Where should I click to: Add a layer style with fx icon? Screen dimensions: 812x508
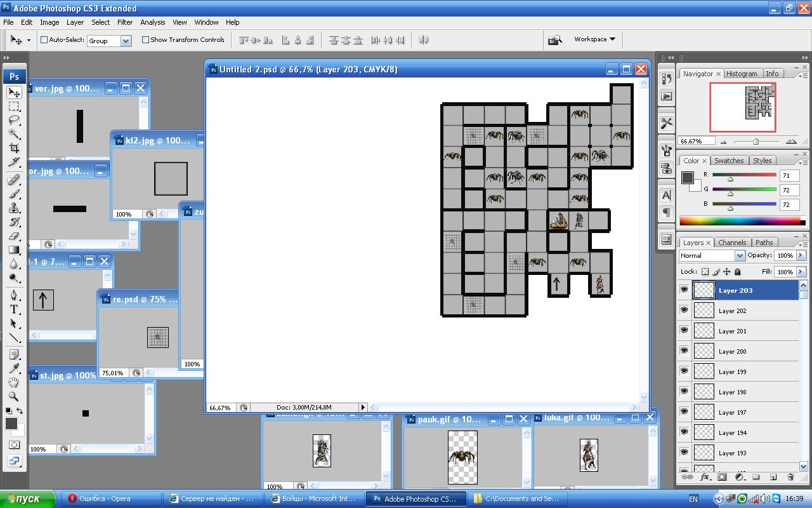pyautogui.click(x=704, y=477)
